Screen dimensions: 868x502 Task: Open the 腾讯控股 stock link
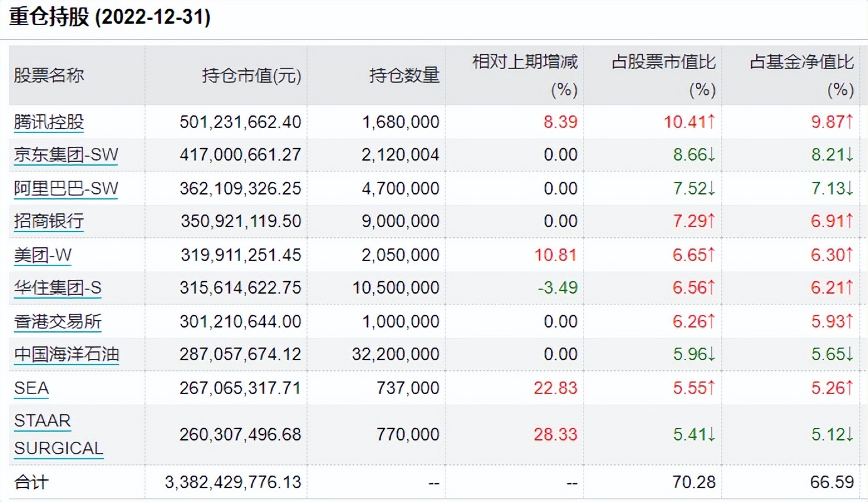click(49, 122)
